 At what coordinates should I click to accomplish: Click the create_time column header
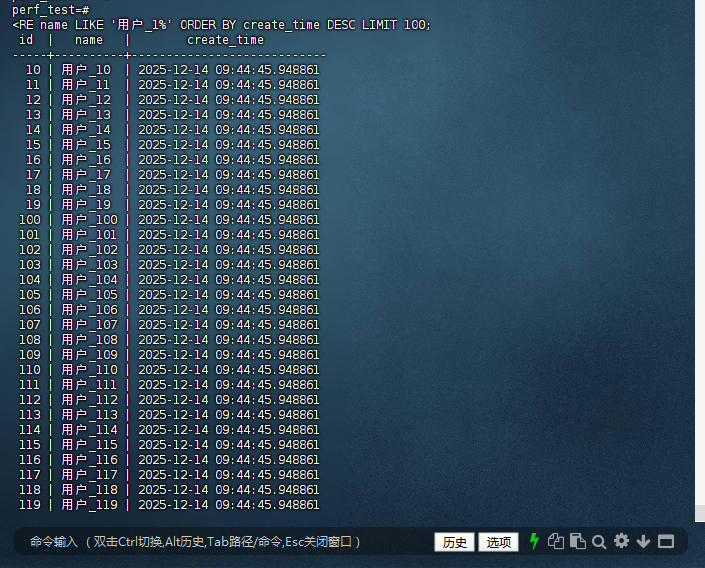click(225, 40)
